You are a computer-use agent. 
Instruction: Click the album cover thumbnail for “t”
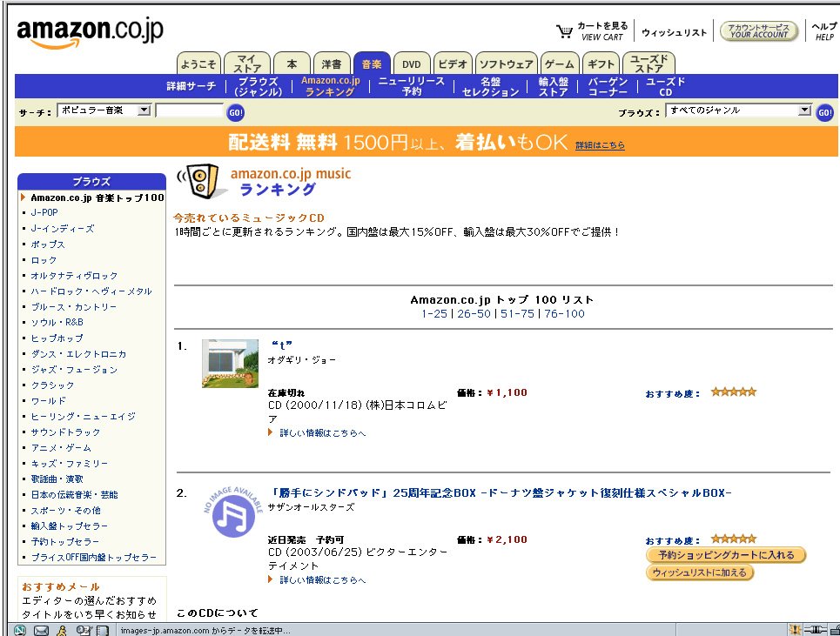click(230, 364)
